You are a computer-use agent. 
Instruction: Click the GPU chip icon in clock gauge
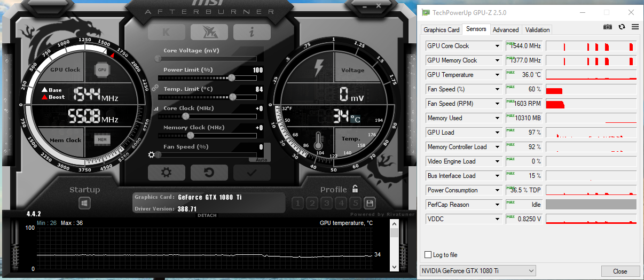tap(102, 69)
